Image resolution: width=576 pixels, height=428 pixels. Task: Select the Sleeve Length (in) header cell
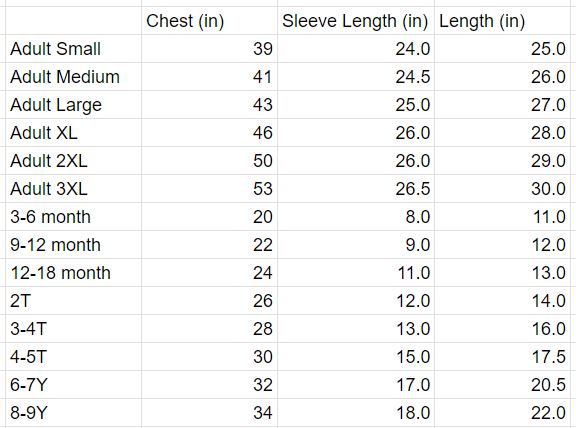pyautogui.click(x=356, y=21)
